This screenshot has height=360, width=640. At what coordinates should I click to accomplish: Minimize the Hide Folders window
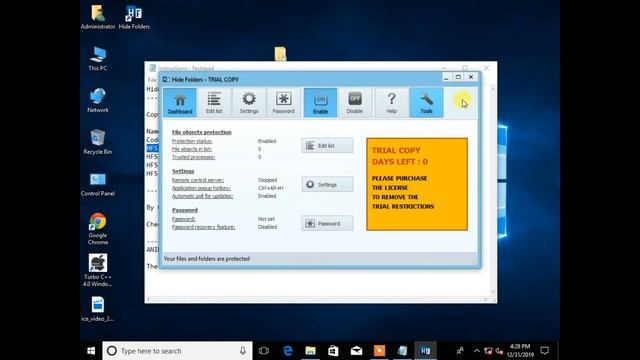[x=446, y=77]
